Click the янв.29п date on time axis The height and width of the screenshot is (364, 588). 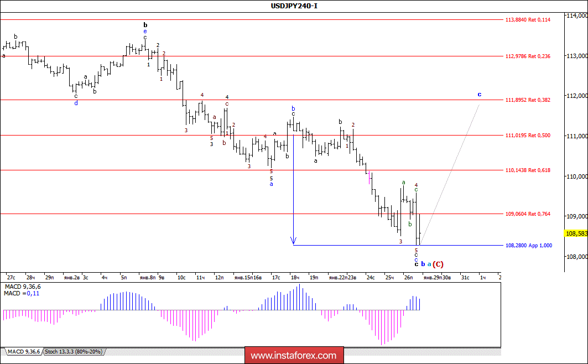pyautogui.click(x=433, y=277)
